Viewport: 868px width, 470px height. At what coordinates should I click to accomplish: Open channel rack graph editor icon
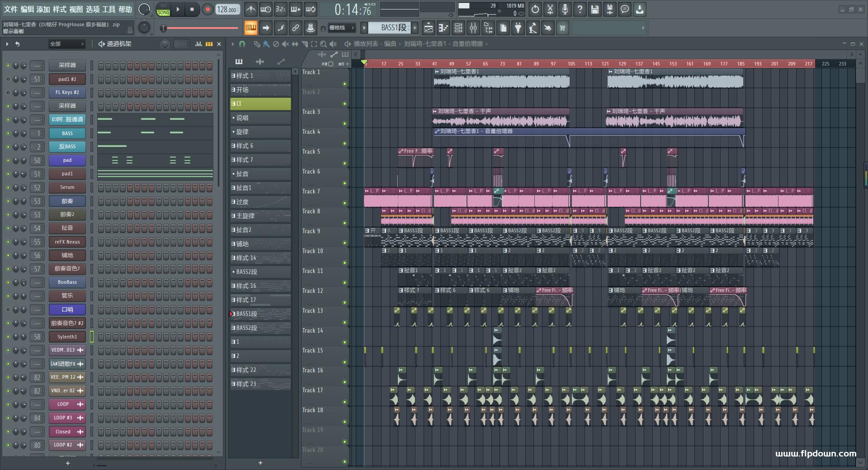click(198, 44)
